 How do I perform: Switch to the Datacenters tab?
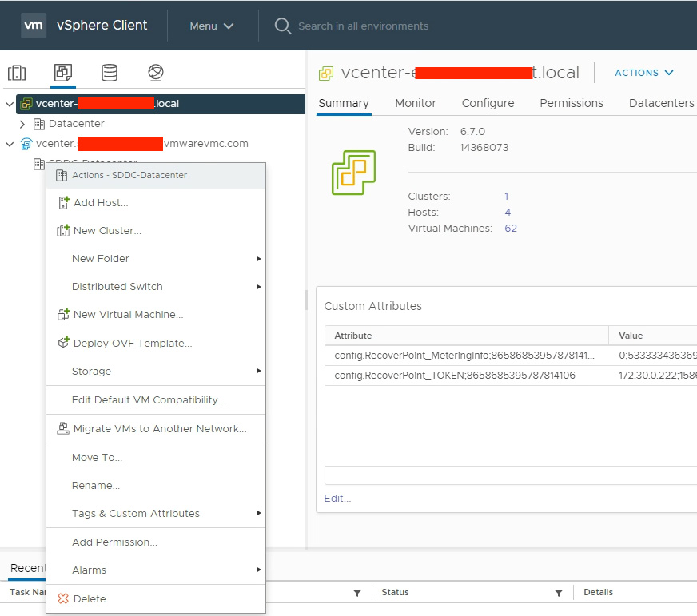[x=662, y=103]
